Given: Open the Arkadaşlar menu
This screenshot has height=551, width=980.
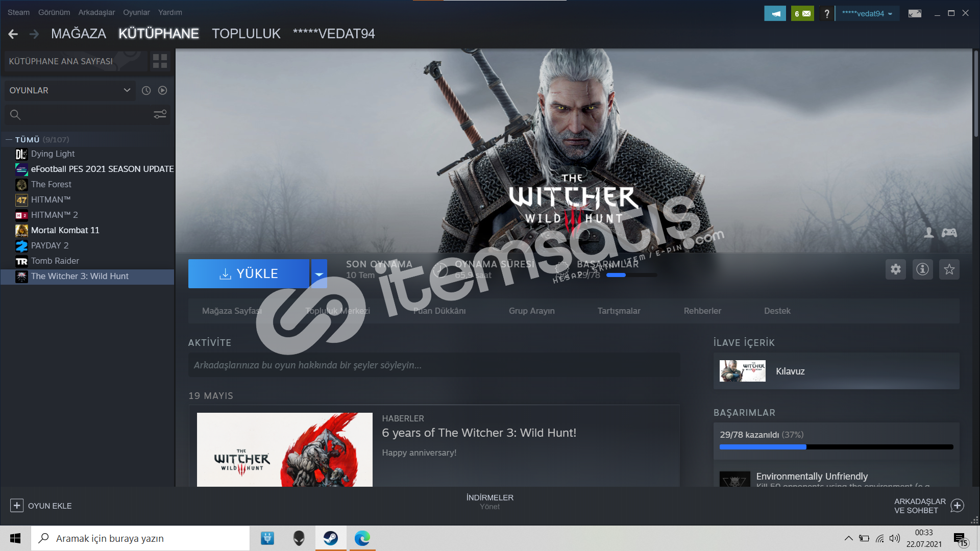Looking at the screenshot, I should (96, 12).
